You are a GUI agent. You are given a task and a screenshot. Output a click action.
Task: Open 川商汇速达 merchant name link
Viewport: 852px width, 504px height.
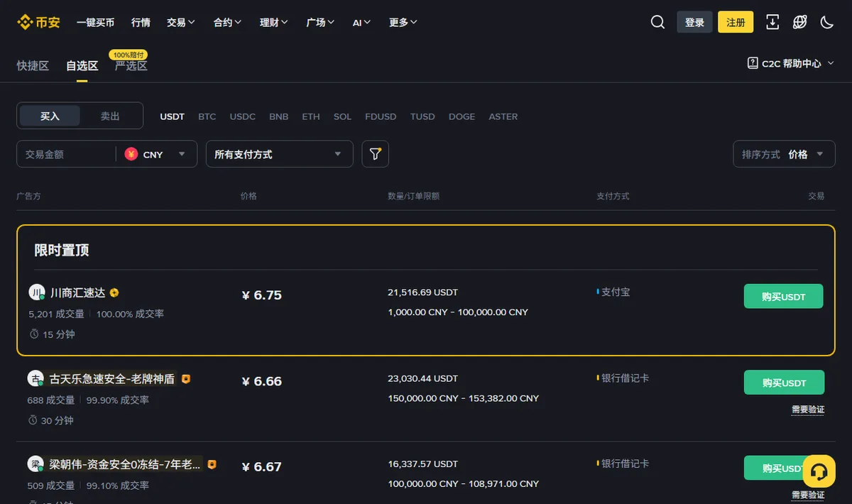point(77,292)
